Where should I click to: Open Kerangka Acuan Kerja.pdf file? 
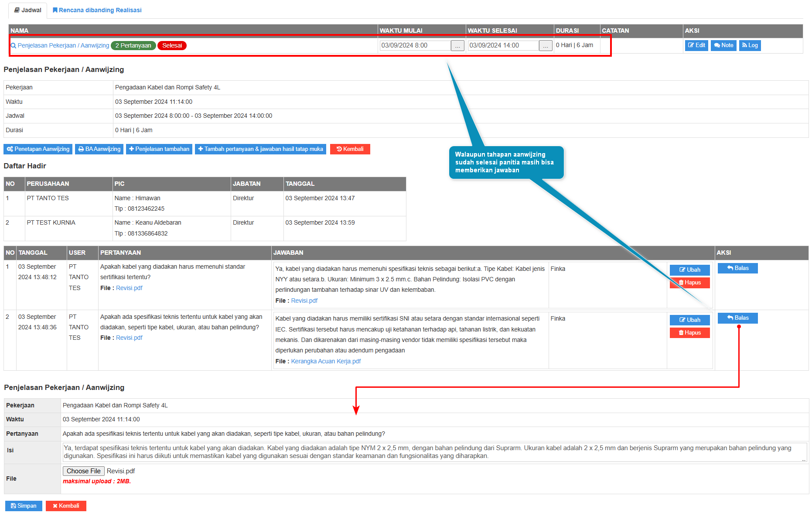326,361
